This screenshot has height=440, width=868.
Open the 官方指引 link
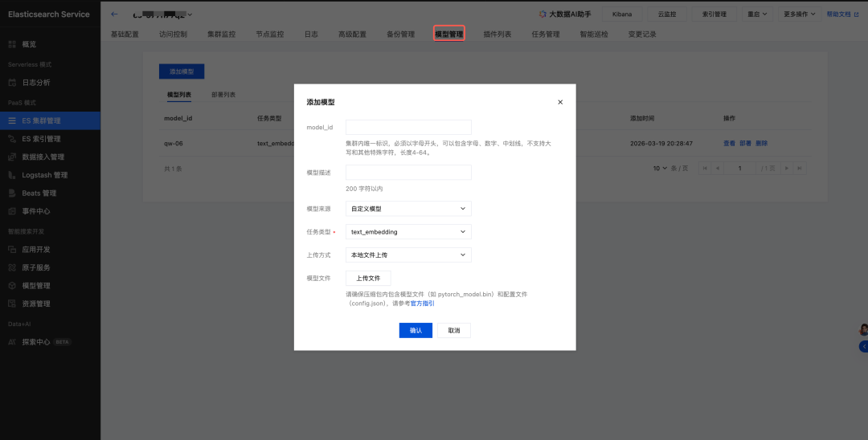click(423, 304)
